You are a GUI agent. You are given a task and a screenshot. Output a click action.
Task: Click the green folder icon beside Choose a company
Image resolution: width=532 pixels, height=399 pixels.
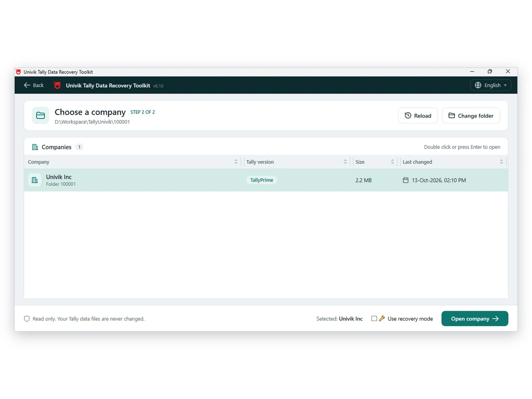pyautogui.click(x=40, y=115)
